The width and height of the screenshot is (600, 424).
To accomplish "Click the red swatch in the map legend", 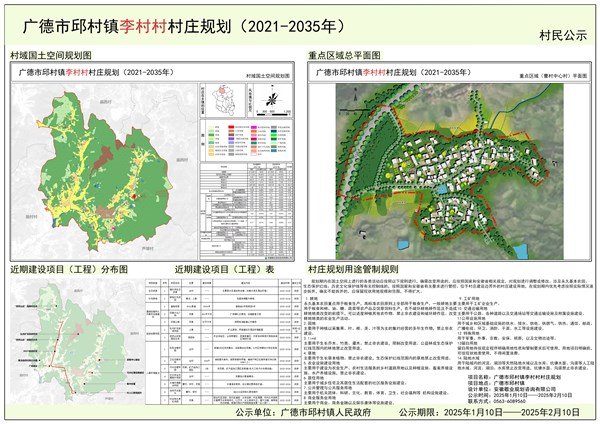I will (231, 127).
